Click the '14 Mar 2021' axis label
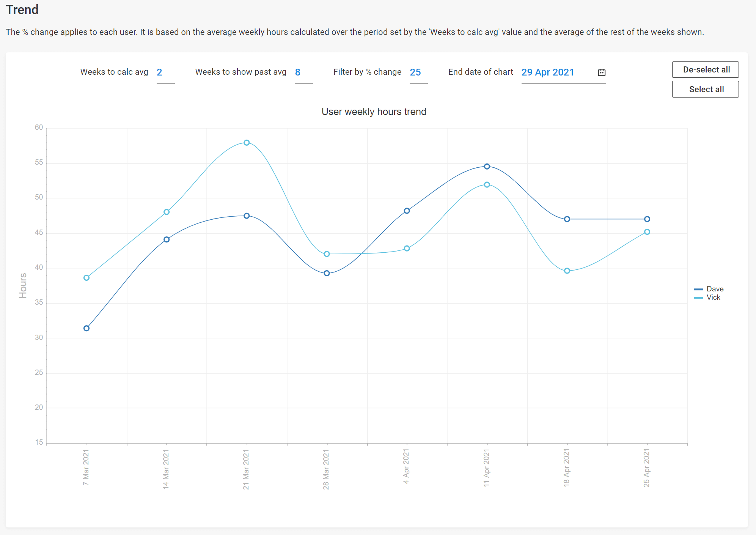 coord(166,469)
